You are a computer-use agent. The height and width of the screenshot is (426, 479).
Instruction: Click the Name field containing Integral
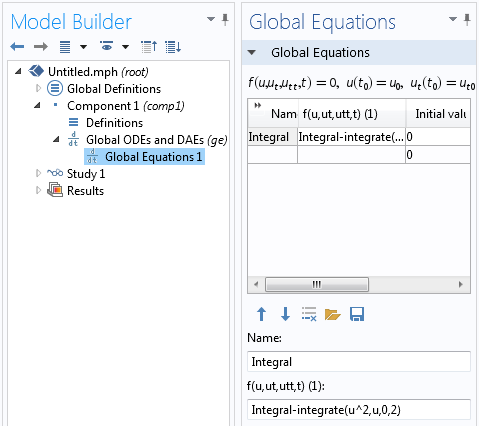(x=359, y=362)
